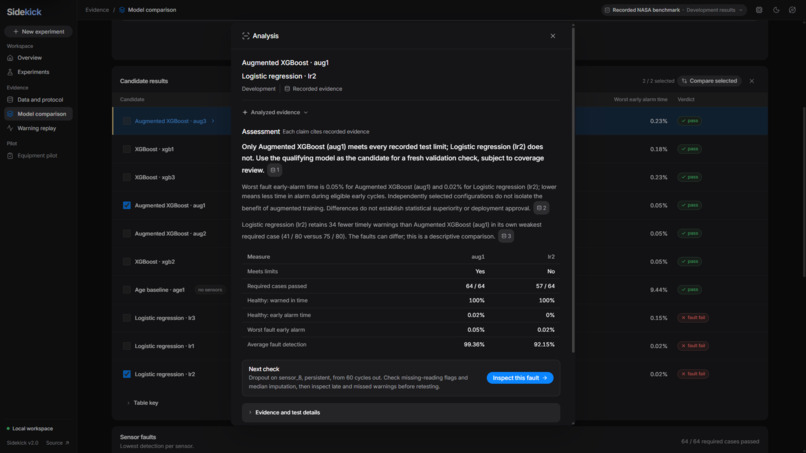Viewport: 806px width, 453px height.
Task: Click the Source external link icon
Action: pyautogui.click(x=67, y=443)
